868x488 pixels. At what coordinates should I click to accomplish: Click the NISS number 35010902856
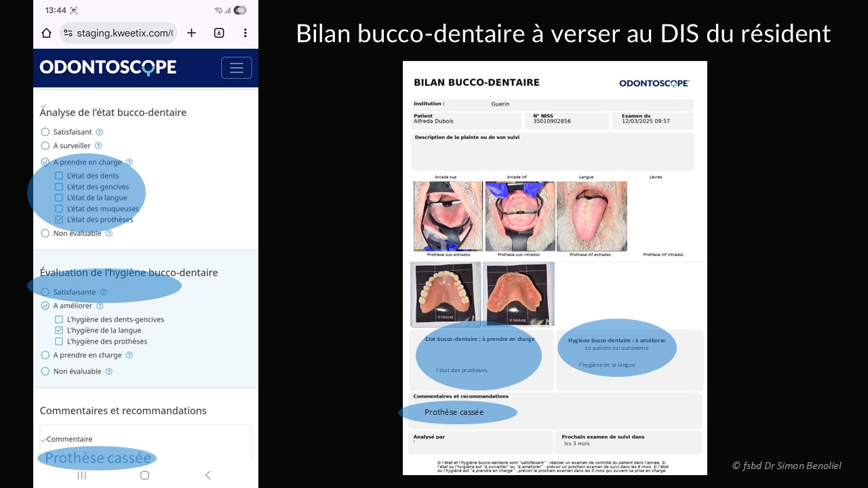click(552, 121)
